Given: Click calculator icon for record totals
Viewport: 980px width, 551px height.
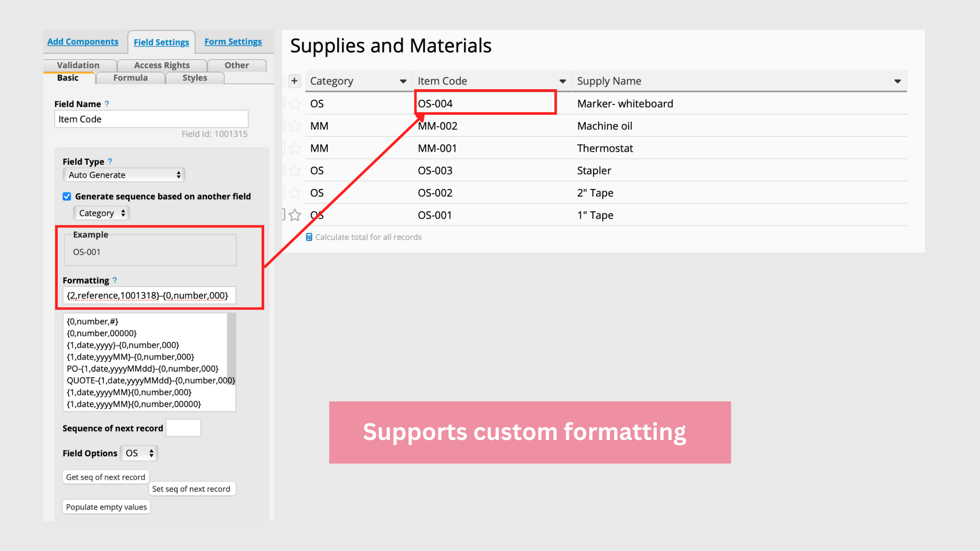Looking at the screenshot, I should point(309,237).
